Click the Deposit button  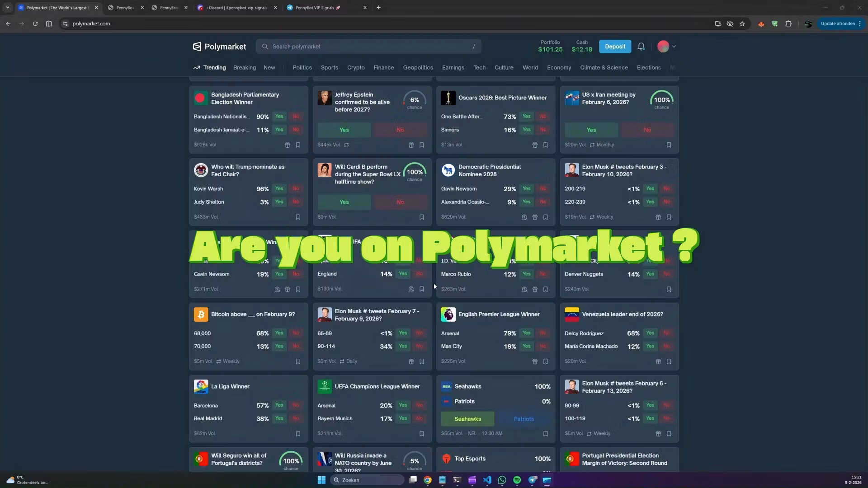click(x=614, y=46)
